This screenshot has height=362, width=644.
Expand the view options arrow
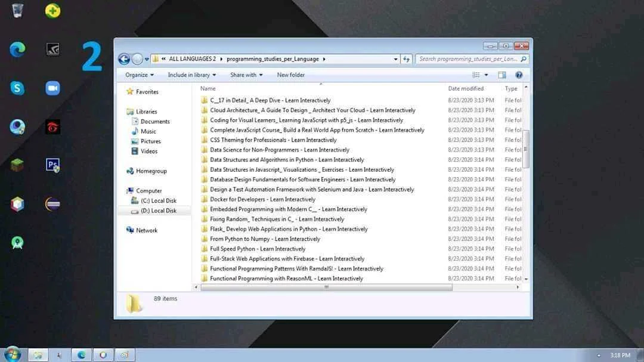coord(487,75)
